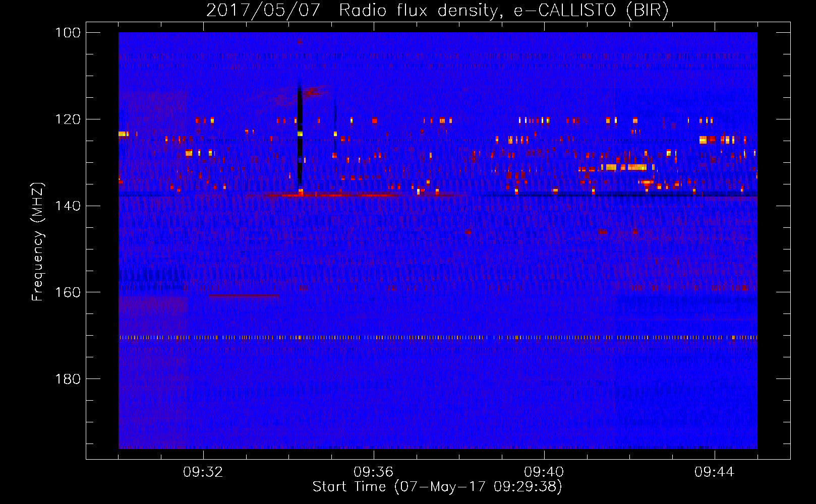Click the "Frequency (MHZ)" axis label
The image size is (816, 504).
38,241
